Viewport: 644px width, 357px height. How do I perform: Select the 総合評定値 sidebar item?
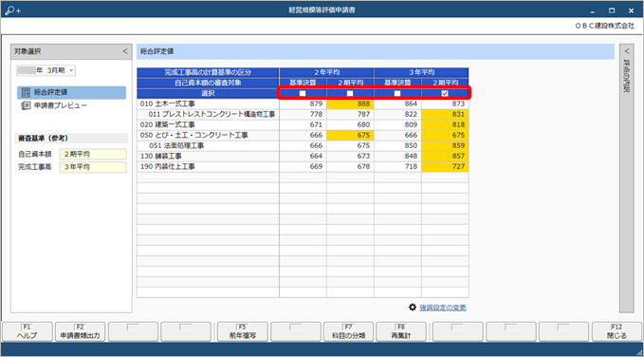pyautogui.click(x=71, y=92)
